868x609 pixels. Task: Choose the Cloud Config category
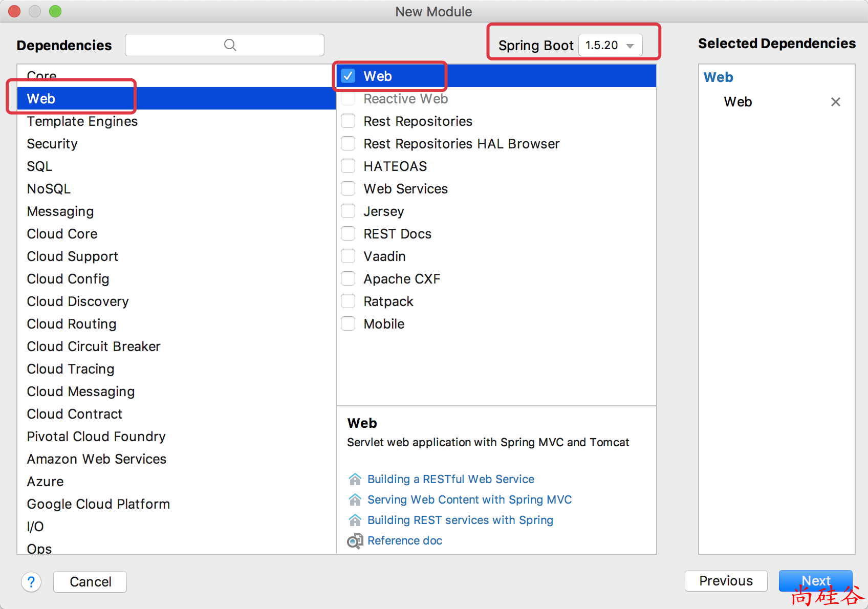pyautogui.click(x=176, y=279)
